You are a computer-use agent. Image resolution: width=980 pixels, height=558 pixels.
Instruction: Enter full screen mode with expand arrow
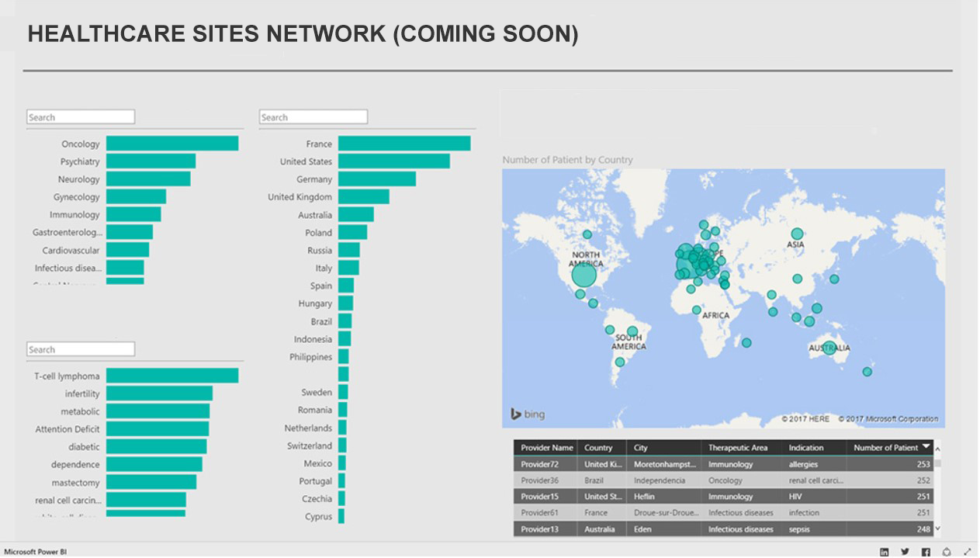pos(967,552)
